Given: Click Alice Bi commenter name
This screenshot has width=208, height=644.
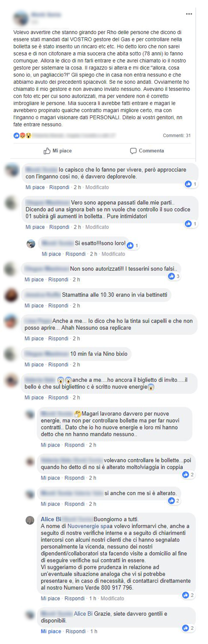Looking at the screenshot, I should click(51, 519).
